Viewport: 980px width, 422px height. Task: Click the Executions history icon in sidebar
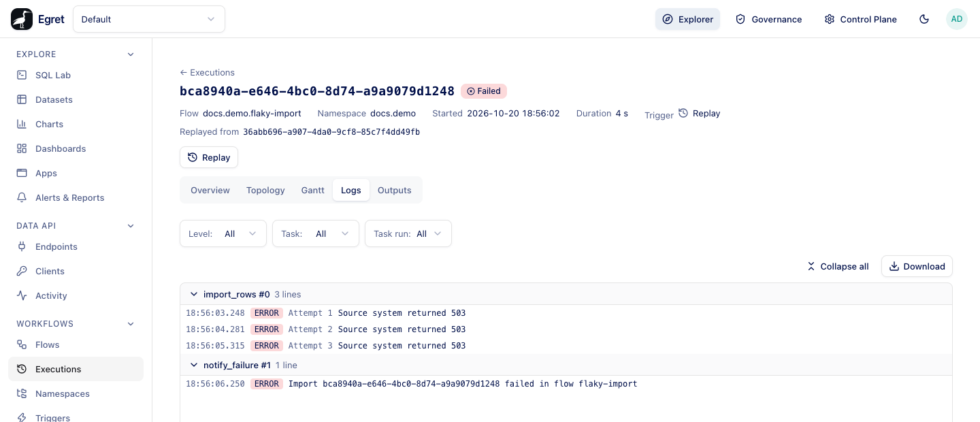[22, 369]
